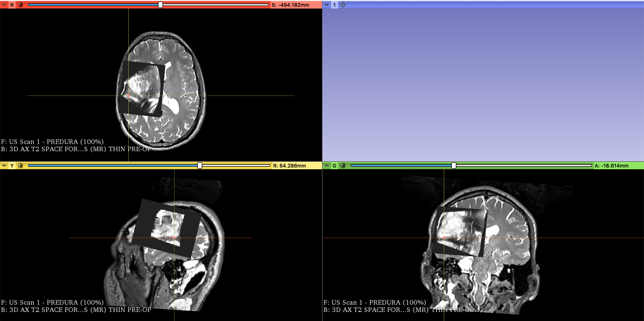Click the link-views icon in the yellow sagittal bar
Image resolution: width=644 pixels, height=321 pixels.
click(x=19, y=165)
